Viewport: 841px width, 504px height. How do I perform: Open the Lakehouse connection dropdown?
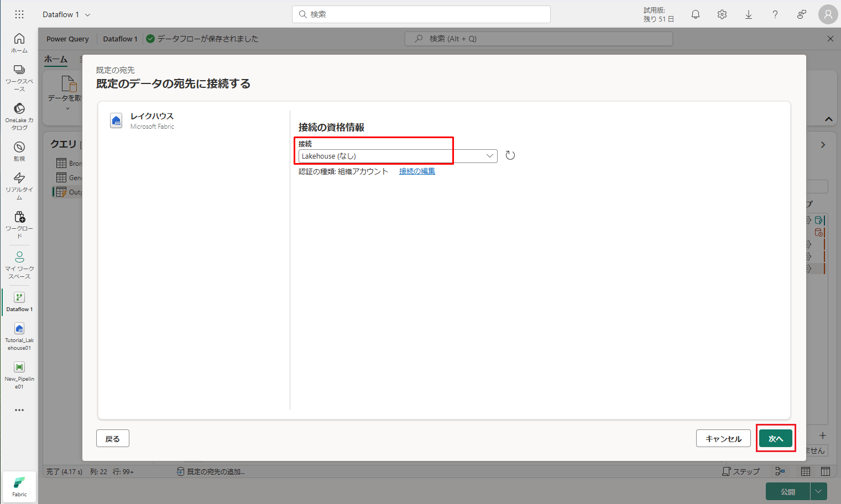point(397,156)
